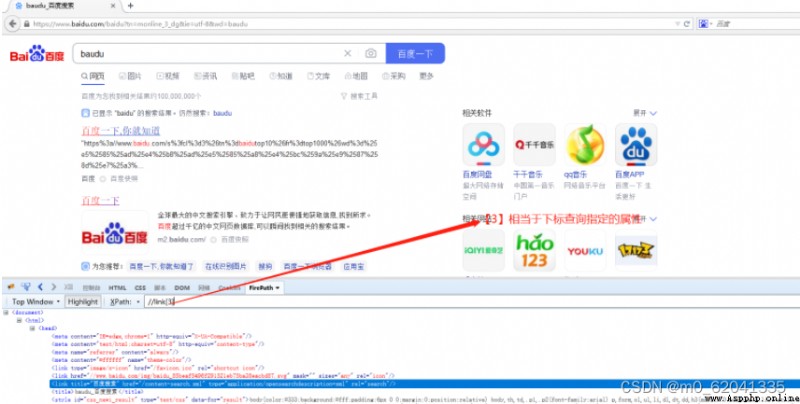Screen dimensions: 800x404
Task: Select the link favicon.ico shortcut icon row
Action: coord(158,368)
